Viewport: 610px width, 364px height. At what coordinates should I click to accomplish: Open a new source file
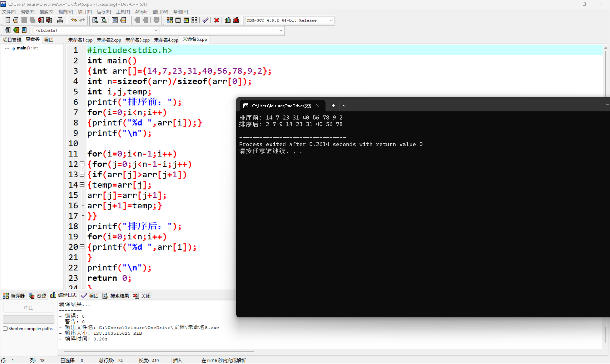(8, 20)
